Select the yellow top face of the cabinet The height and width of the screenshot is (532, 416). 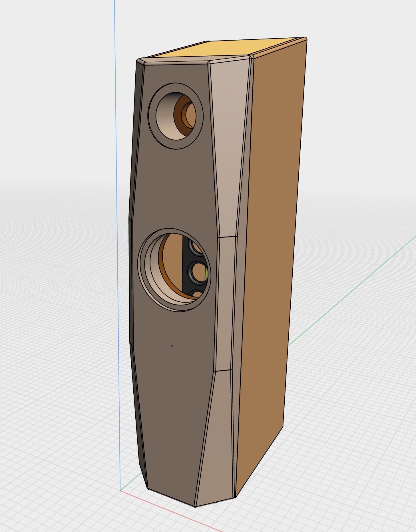(226, 48)
